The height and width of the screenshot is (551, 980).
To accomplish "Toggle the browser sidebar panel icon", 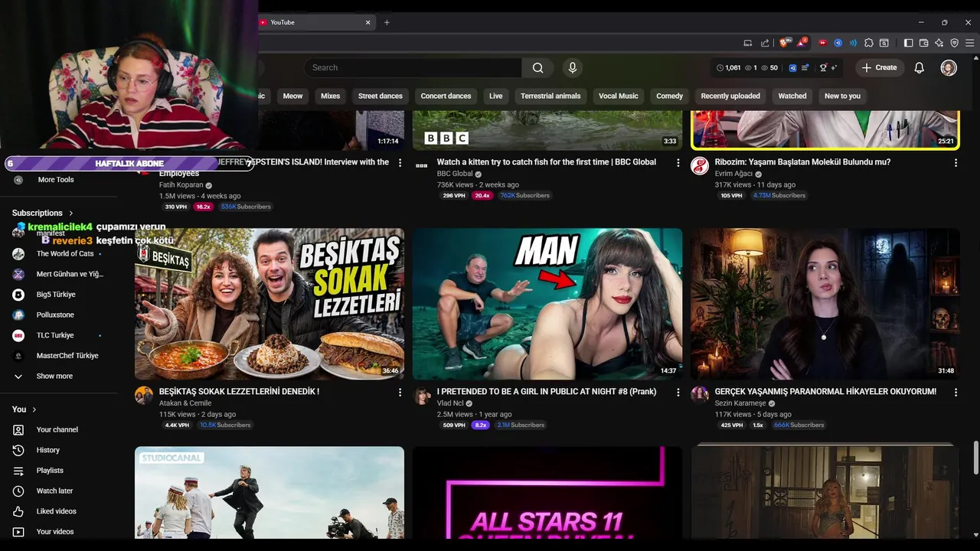I will [908, 43].
